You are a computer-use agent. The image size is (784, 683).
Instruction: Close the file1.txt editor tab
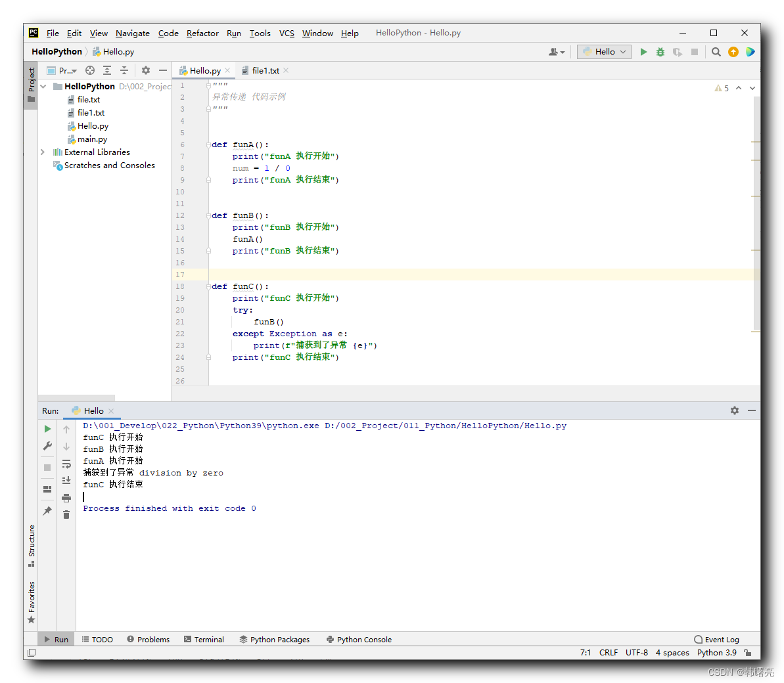click(x=286, y=70)
